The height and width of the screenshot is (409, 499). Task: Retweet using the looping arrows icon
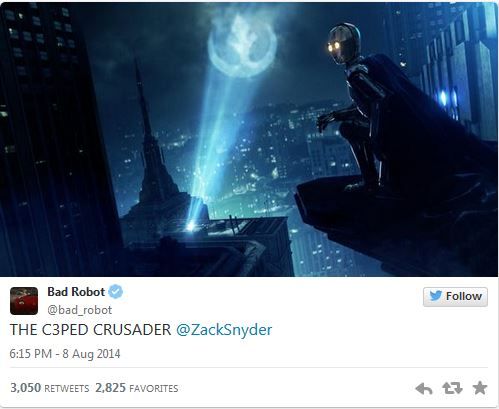(x=452, y=388)
